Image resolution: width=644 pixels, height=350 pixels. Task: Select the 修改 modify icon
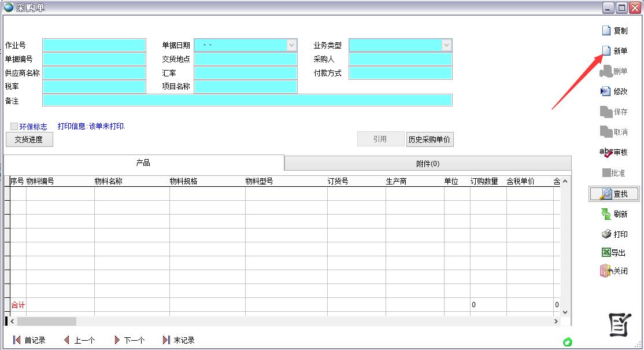(615, 91)
